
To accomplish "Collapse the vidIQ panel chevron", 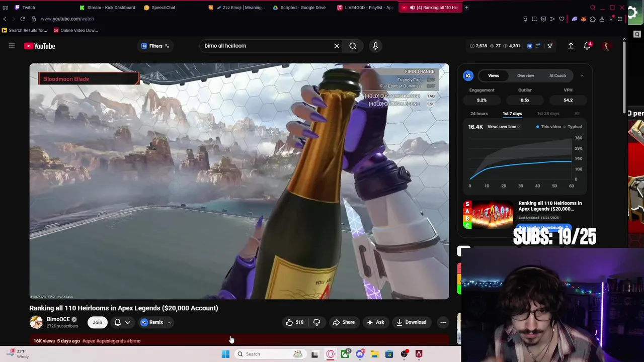I will coord(582,76).
